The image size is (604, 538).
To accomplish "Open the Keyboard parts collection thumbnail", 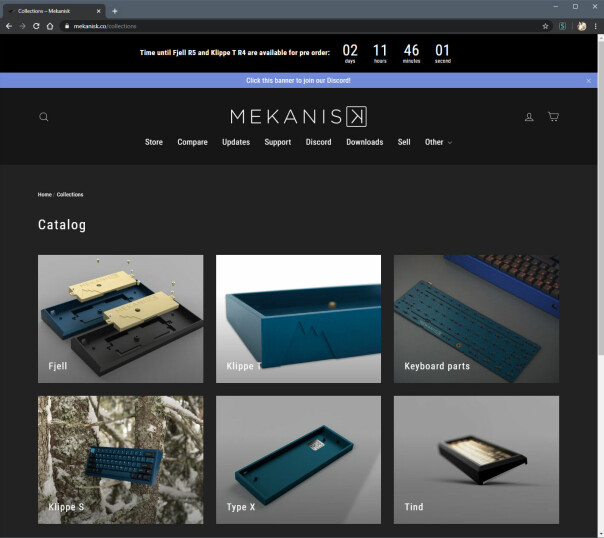I will click(476, 319).
